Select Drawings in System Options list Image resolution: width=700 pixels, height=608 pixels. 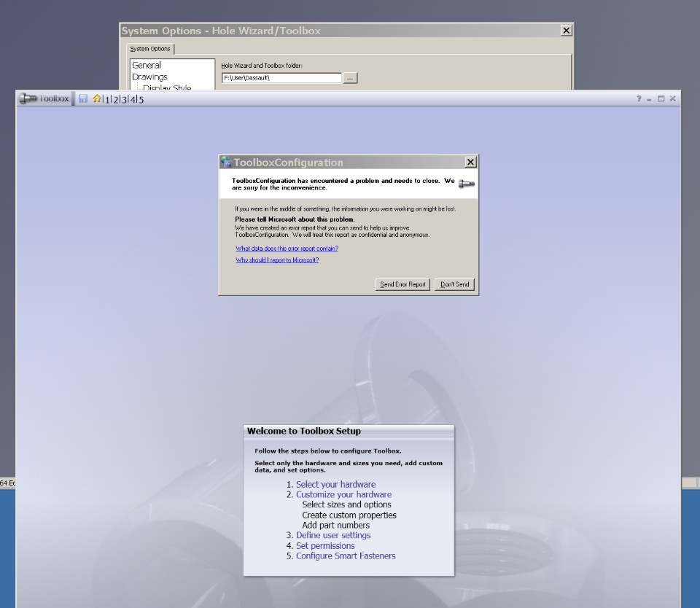tap(149, 77)
